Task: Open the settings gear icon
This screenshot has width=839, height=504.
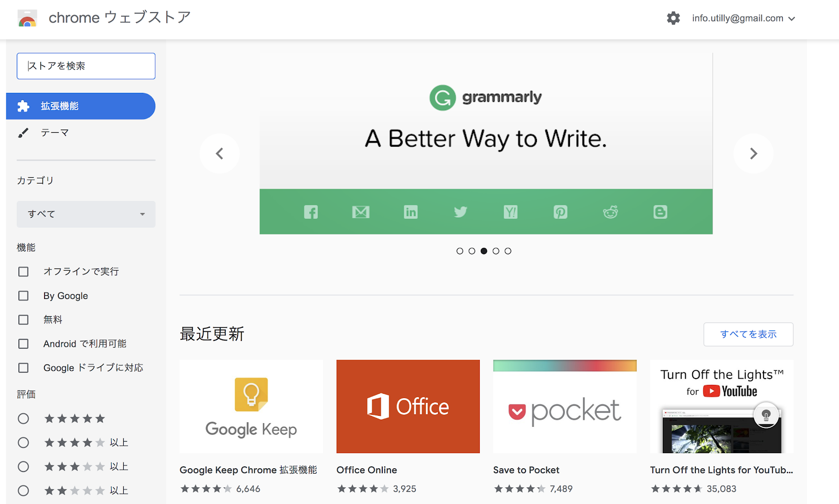Action: [x=673, y=18]
